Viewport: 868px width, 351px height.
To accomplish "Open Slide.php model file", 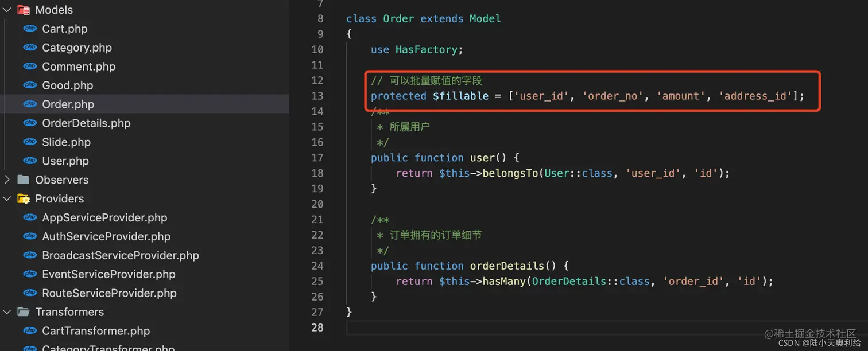I will [67, 142].
